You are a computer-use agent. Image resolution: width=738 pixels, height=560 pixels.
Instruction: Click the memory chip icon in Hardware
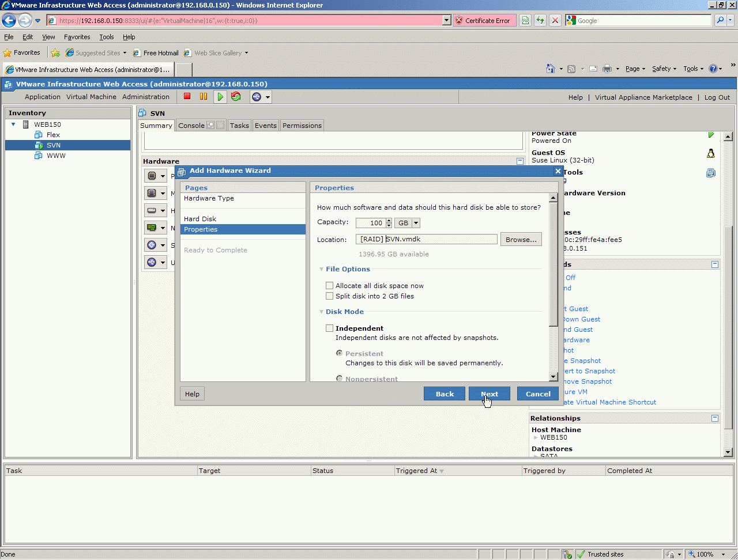(152, 193)
